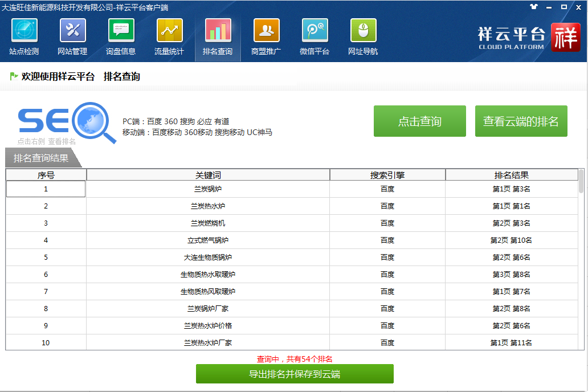The image size is (588, 392).
Task: Open 流量统计 chart icon
Action: click(x=169, y=30)
